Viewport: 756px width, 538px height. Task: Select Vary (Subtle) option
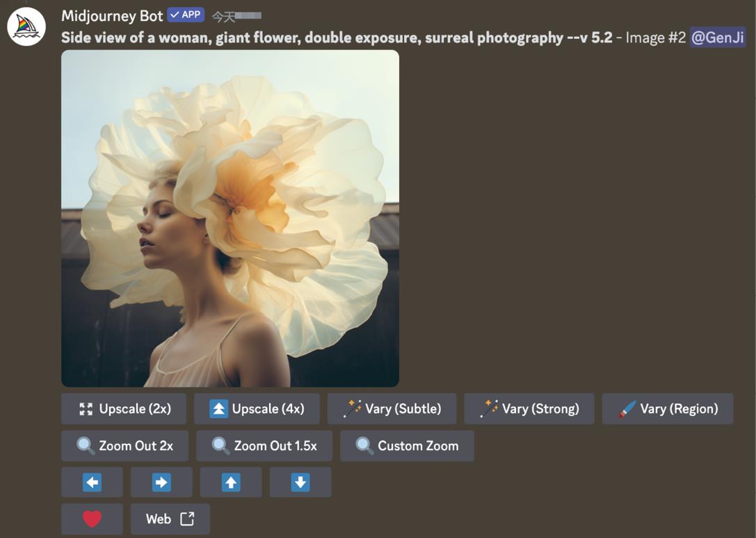pyautogui.click(x=392, y=409)
